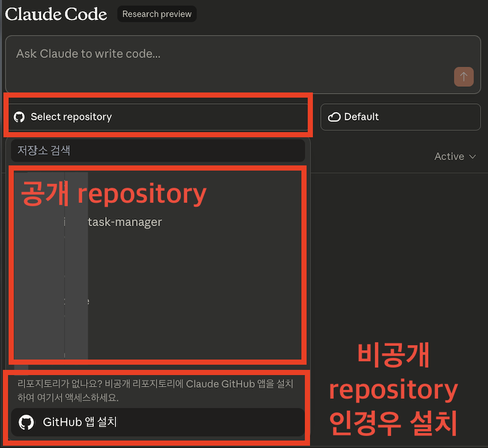This screenshot has height=448, width=488.
Task: Click the GitHub 앱 설치 button
Action: pos(158,422)
